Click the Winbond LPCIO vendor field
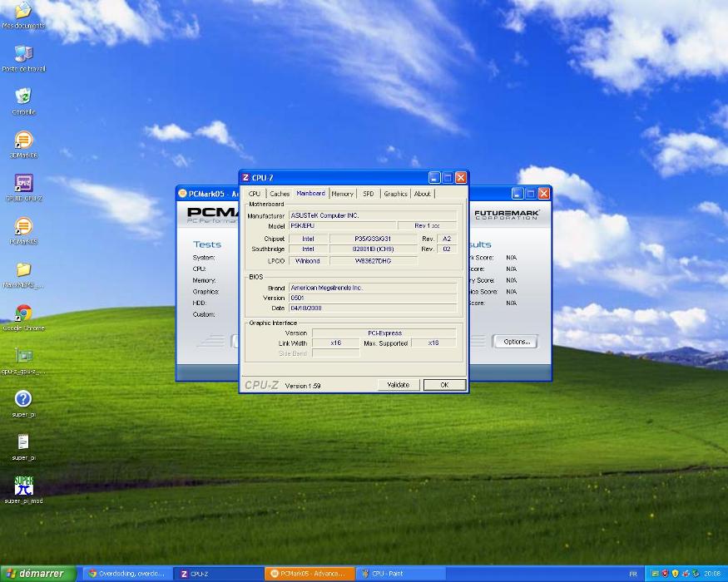 308,261
